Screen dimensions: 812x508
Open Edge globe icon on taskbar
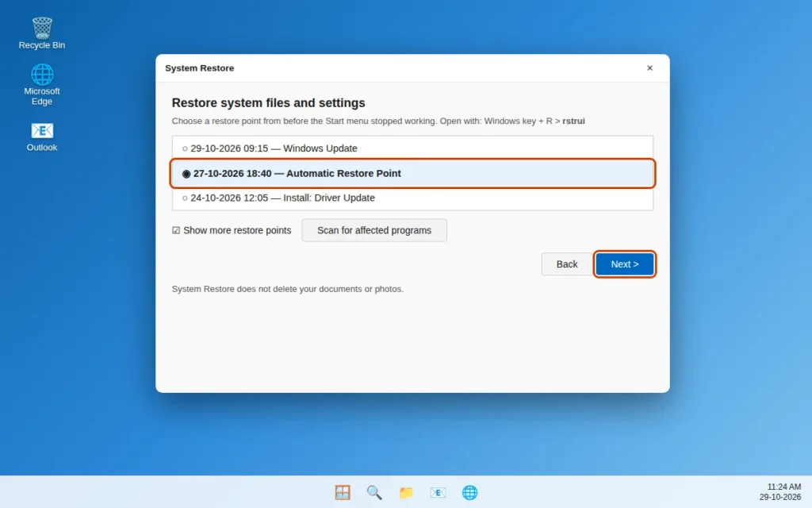coord(469,492)
